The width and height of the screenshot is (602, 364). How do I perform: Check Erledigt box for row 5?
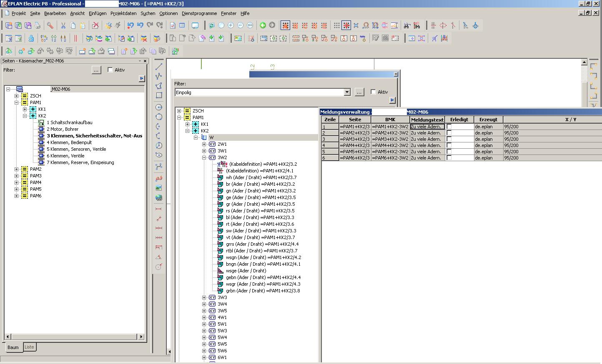pos(449,152)
